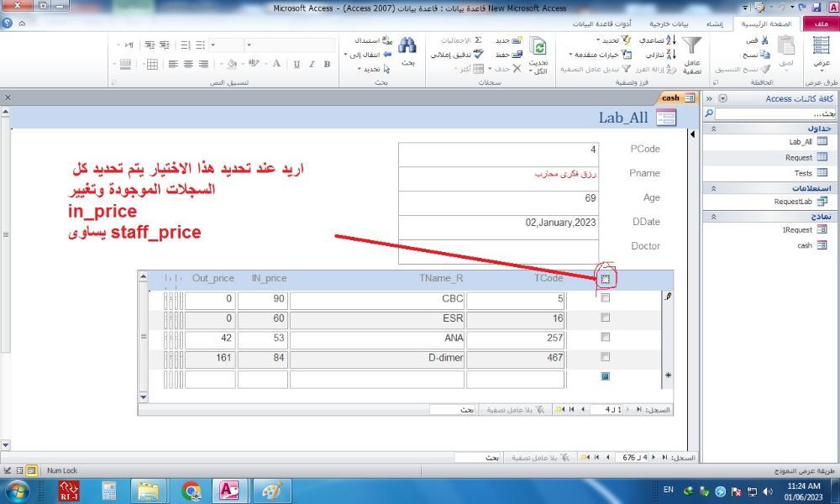The height and width of the screenshot is (504, 840).
Task: Open Calculator from taskbar
Action: 109,491
